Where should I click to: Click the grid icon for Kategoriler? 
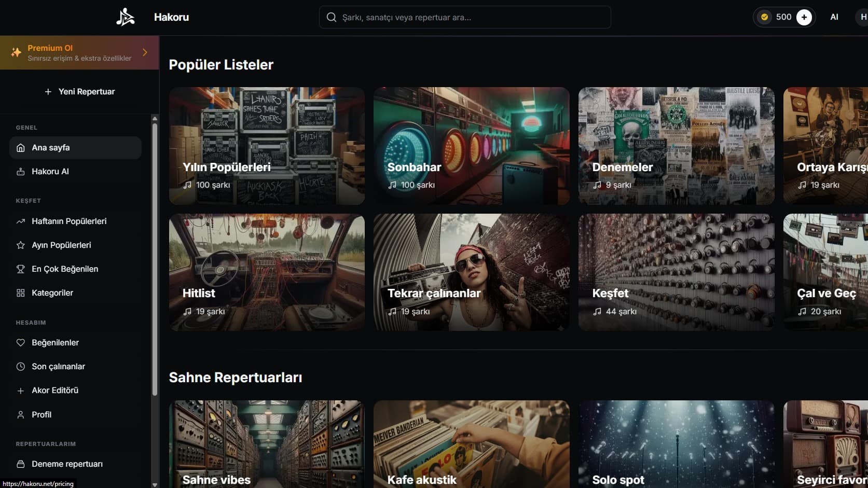[21, 293]
